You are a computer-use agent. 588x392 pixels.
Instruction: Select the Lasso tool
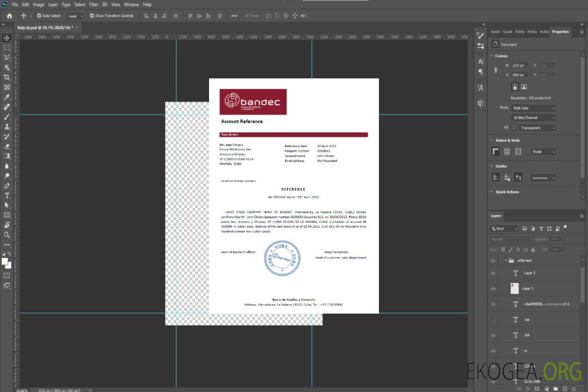7,57
